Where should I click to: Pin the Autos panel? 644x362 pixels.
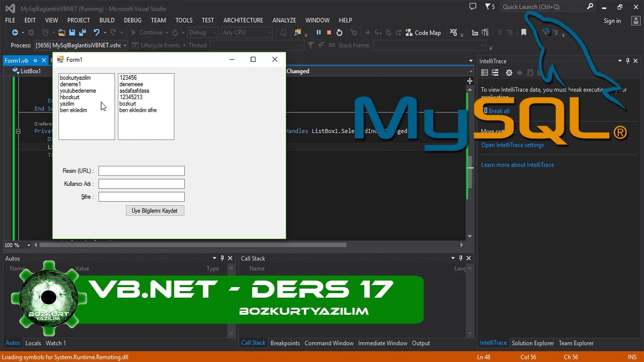[222, 258]
